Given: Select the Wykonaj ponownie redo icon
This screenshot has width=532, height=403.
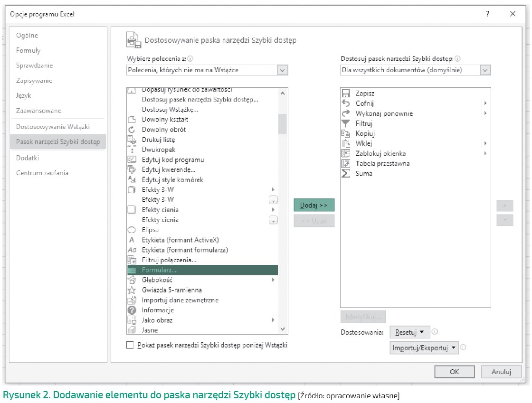Looking at the screenshot, I should pyautogui.click(x=346, y=113).
